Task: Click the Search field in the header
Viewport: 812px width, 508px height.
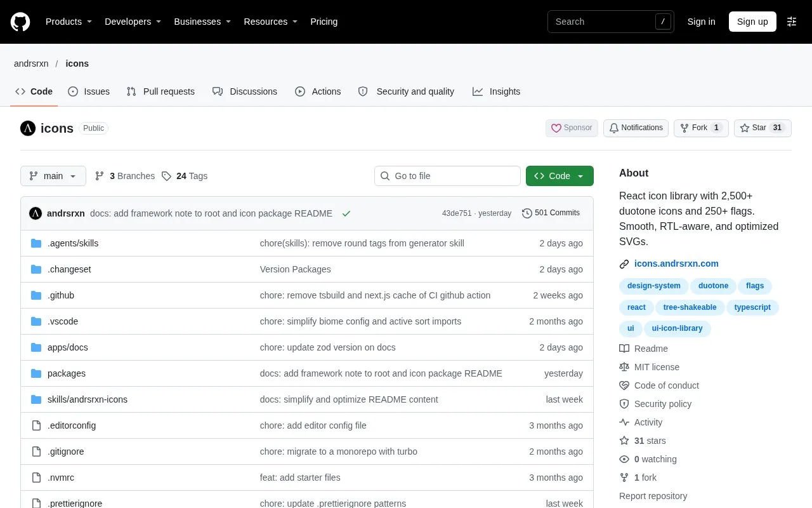Action: click(x=611, y=22)
